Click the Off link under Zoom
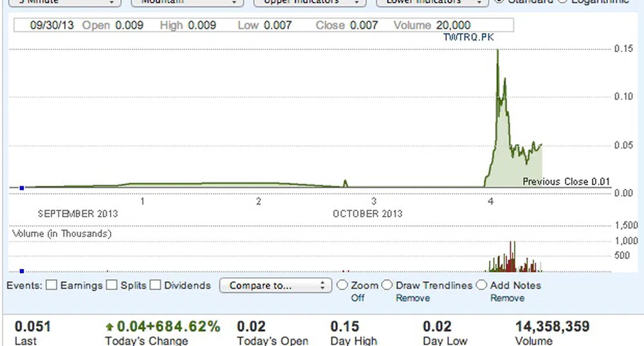 358,298
